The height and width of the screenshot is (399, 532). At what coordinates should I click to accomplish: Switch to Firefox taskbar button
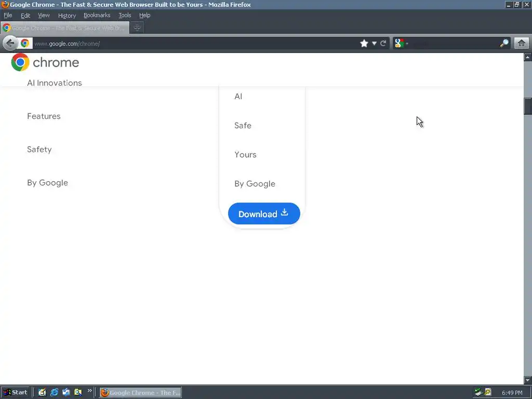(140, 393)
